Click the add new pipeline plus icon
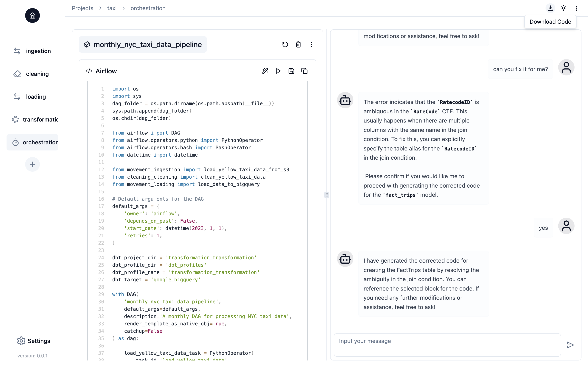This screenshot has width=588, height=367. 32,164
